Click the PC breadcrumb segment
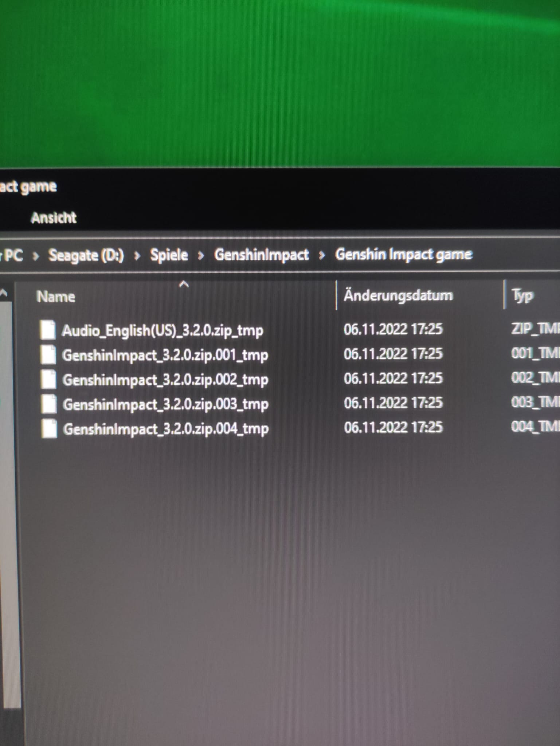 click(14, 255)
